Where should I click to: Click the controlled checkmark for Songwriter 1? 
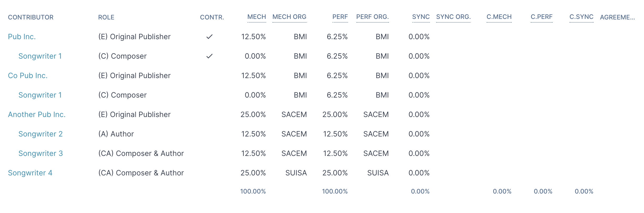(x=209, y=56)
